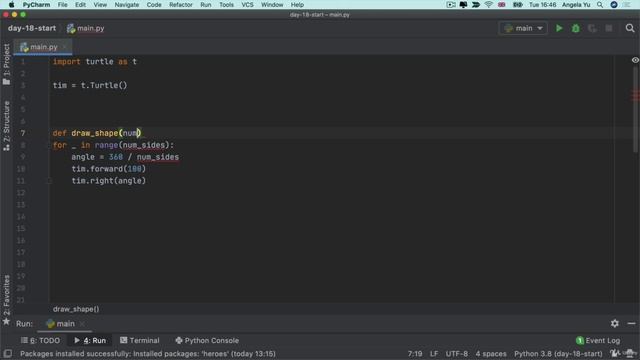Open the Project tool window sidebar tab
This screenshot has width=640, height=360.
[x=6, y=64]
